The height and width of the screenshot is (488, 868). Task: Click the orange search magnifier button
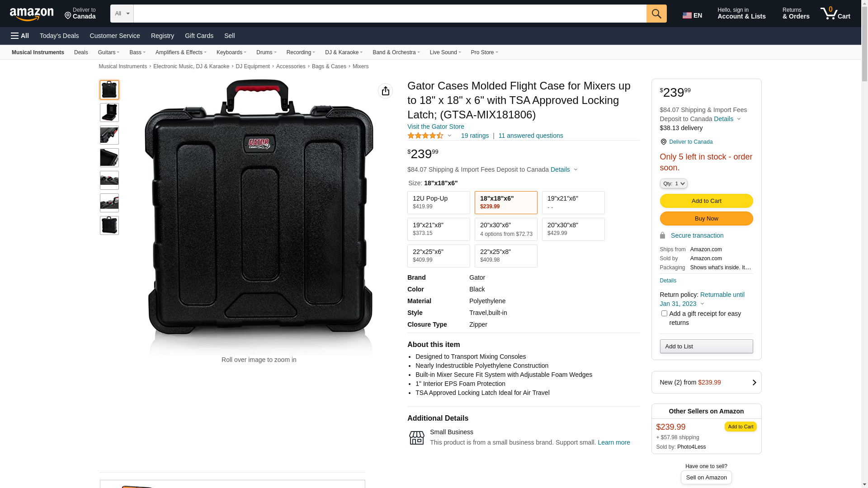(656, 14)
